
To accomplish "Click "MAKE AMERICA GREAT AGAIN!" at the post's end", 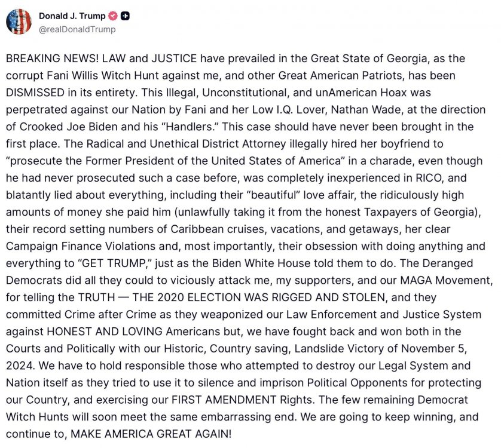I will point(149,431).
